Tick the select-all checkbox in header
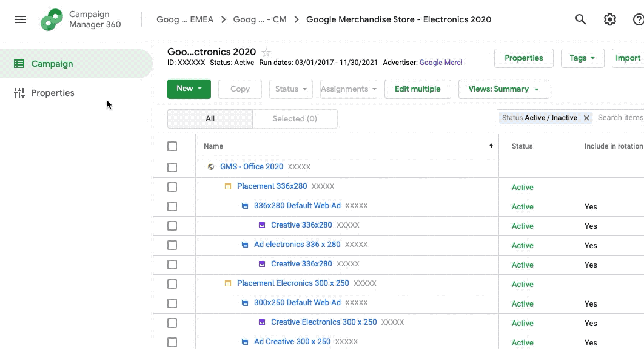The image size is (644, 349). (x=172, y=146)
